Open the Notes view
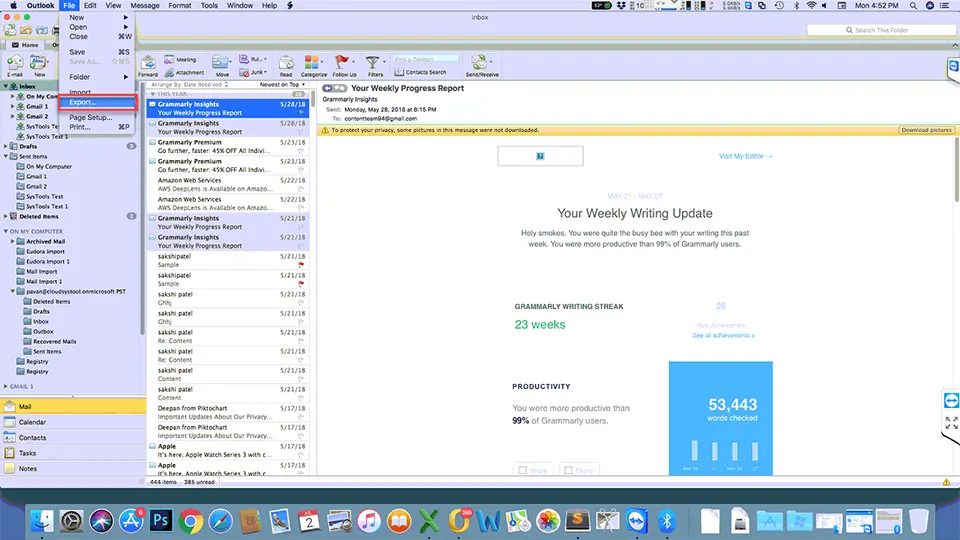This screenshot has width=960, height=540. pos(73,468)
